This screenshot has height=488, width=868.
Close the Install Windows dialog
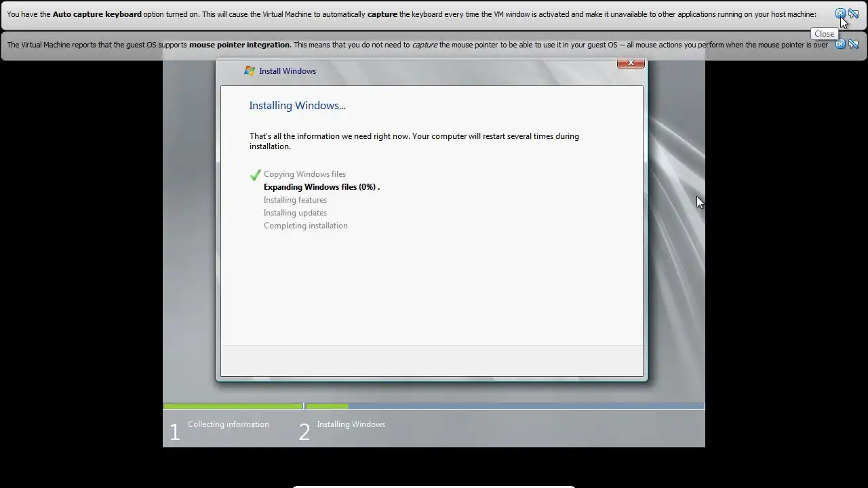point(631,62)
